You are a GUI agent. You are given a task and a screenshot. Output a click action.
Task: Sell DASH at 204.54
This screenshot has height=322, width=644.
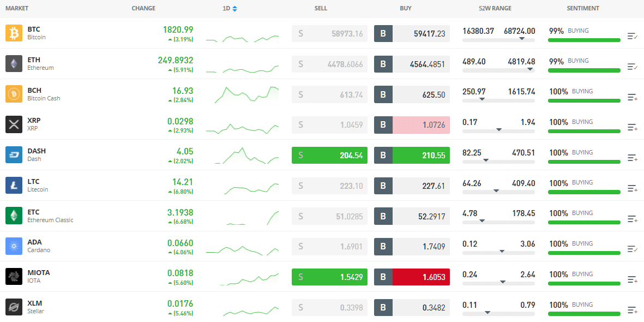[329, 156]
